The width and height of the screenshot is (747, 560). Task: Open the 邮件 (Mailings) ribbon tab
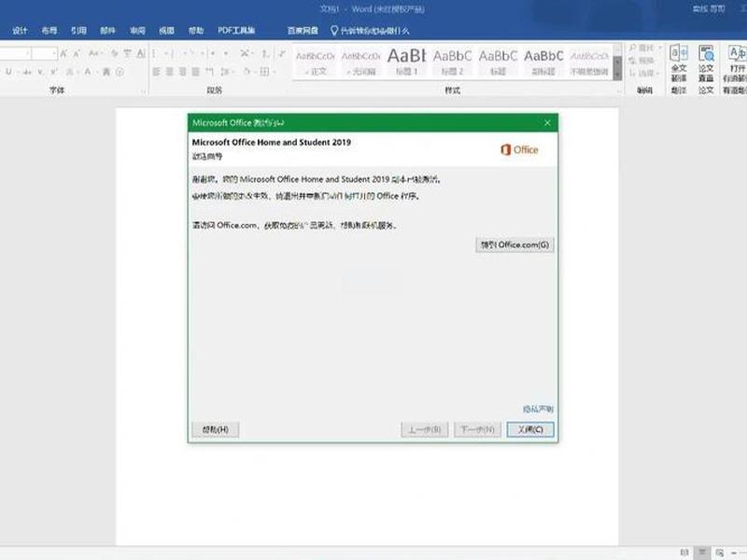point(107,31)
